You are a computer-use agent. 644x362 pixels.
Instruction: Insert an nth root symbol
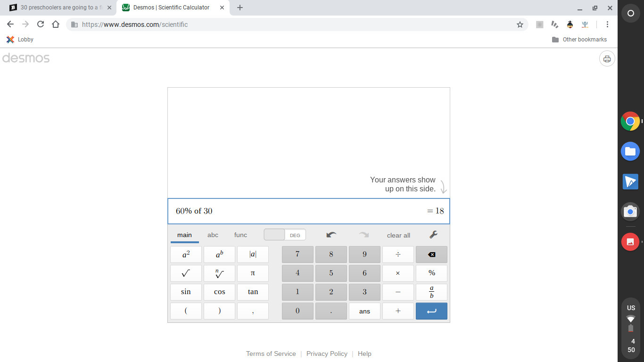[x=219, y=273]
